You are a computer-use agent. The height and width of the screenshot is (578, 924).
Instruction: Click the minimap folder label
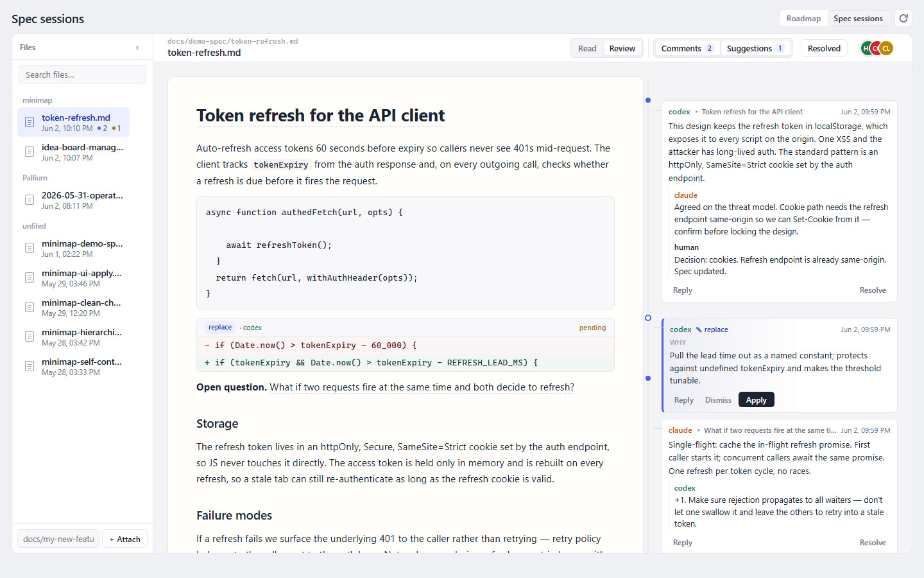pyautogui.click(x=37, y=100)
